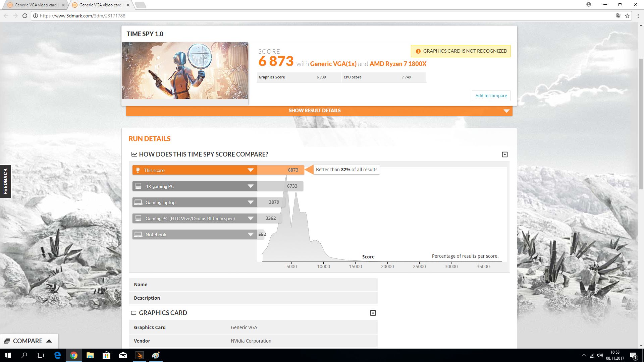Click Add to compare button
This screenshot has width=644, height=362.
tap(491, 96)
